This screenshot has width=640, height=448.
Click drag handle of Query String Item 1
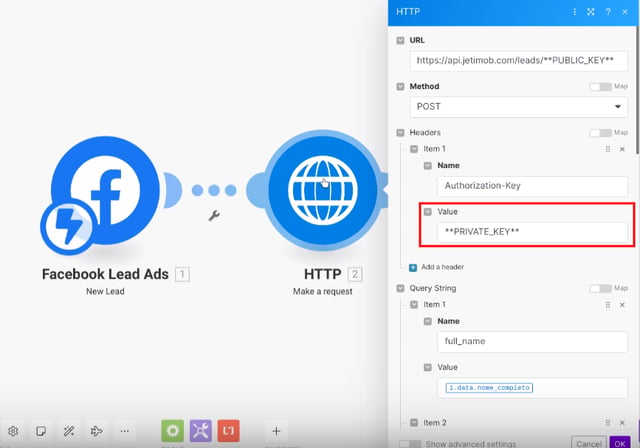pyautogui.click(x=608, y=305)
